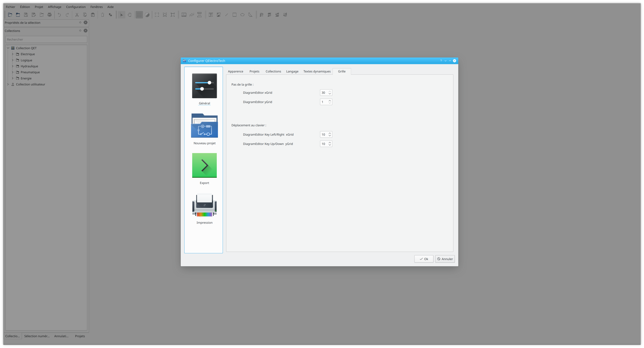The width and height of the screenshot is (644, 348).
Task: Click the DiagramEditor xGrid value field
Action: (x=324, y=93)
